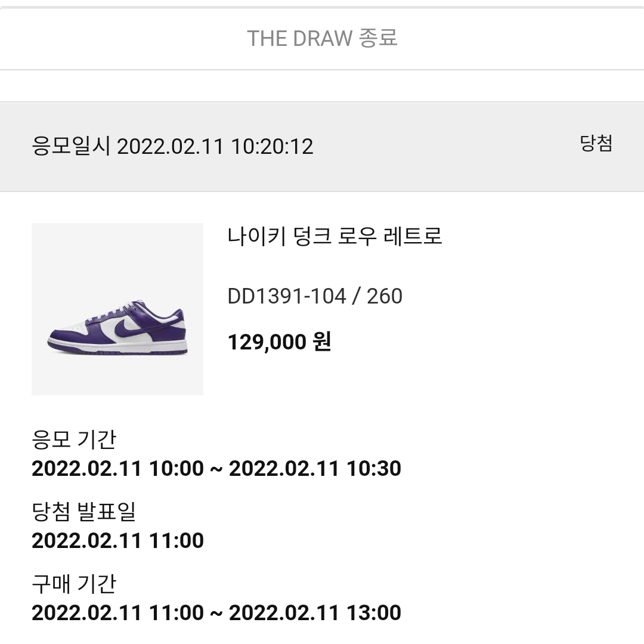Click the 129,000 원 price
The image size is (644, 644).
pyautogui.click(x=279, y=342)
